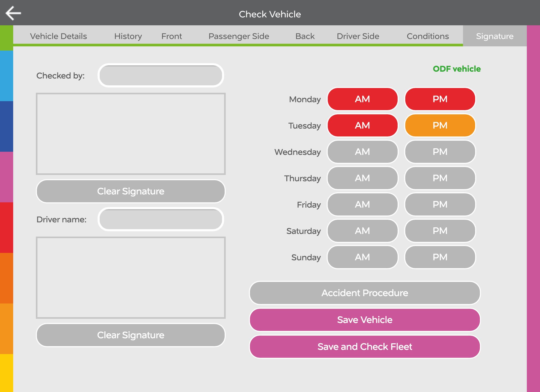Clear the checker's signature
Image resolution: width=540 pixels, height=392 pixels.
tap(131, 191)
